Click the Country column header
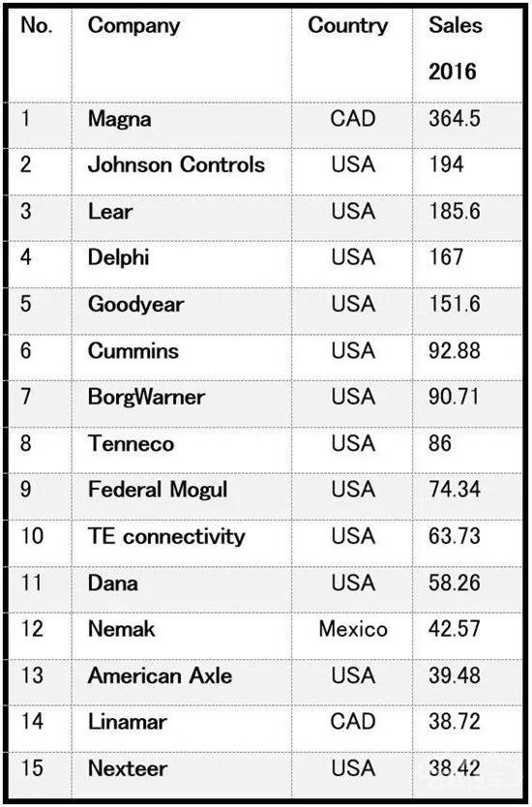Viewport: 532px width, 807px height. coord(348,25)
